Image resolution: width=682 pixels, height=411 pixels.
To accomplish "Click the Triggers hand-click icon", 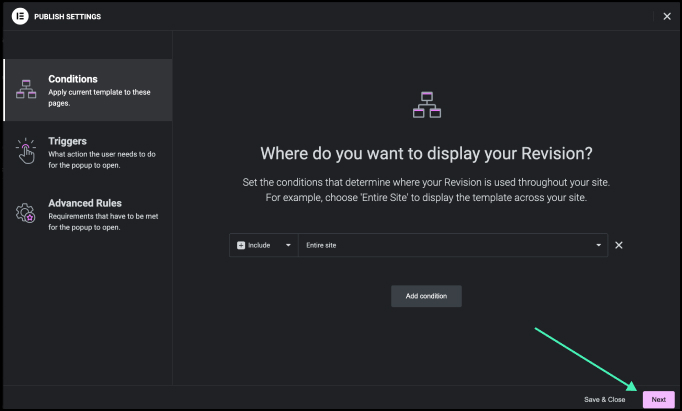I will (26, 150).
